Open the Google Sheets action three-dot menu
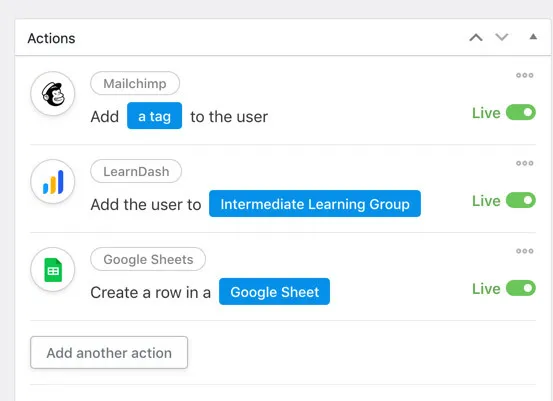The width and height of the screenshot is (553, 401). (524, 251)
